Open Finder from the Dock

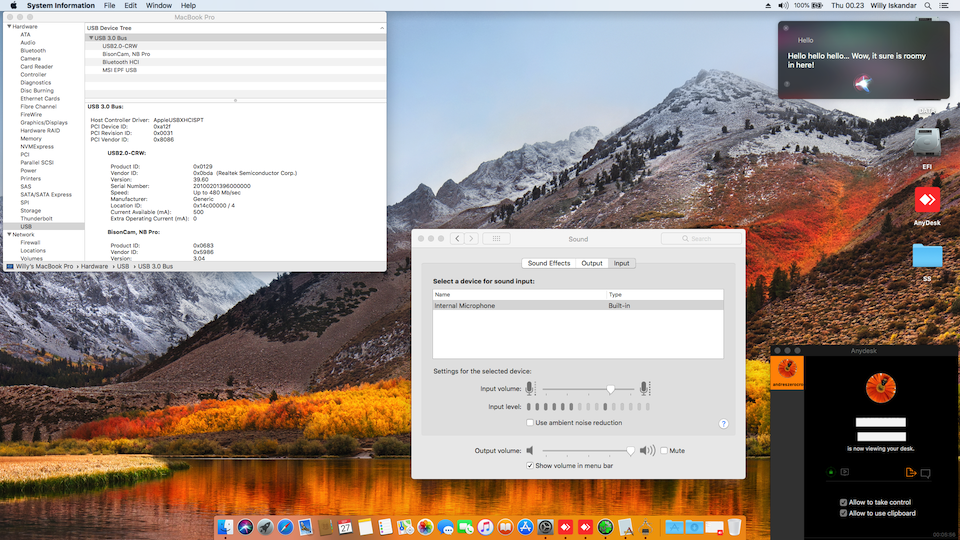225,527
